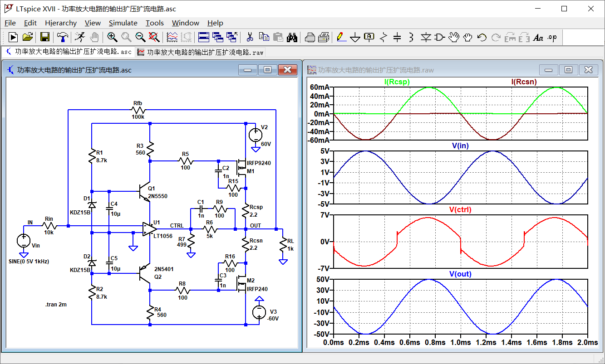
Task: Open the Simulate menu
Action: coord(123,23)
